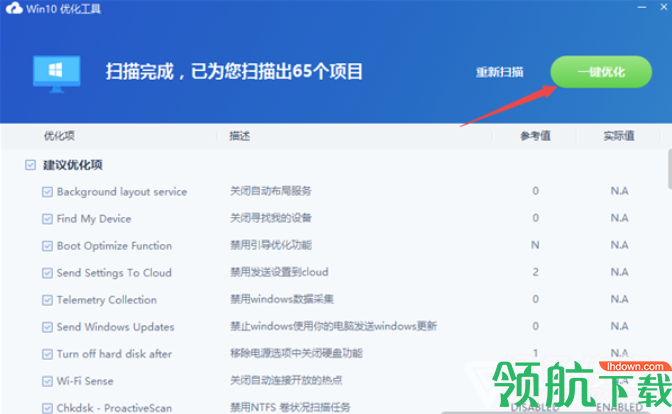The width and height of the screenshot is (672, 414).
Task: Click description 禁止windows使用你的电脑发送windows更新
Action: click(x=333, y=326)
